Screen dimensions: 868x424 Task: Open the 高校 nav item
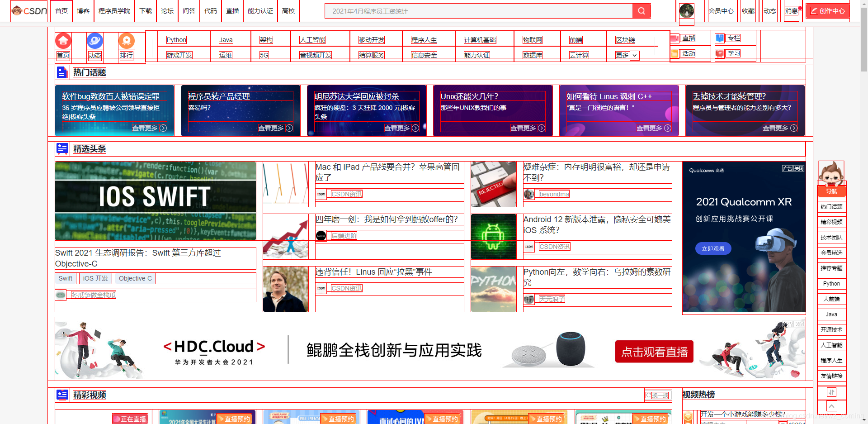pos(288,11)
